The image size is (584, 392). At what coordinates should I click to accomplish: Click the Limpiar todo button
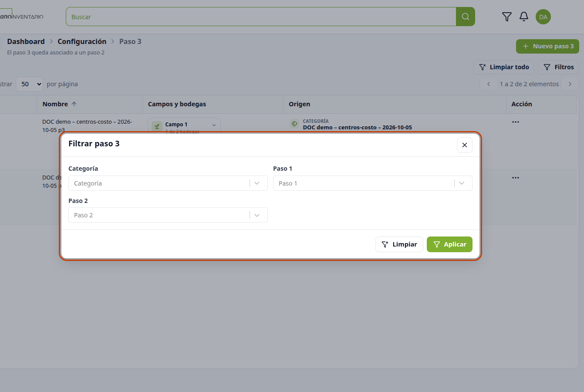(x=504, y=67)
